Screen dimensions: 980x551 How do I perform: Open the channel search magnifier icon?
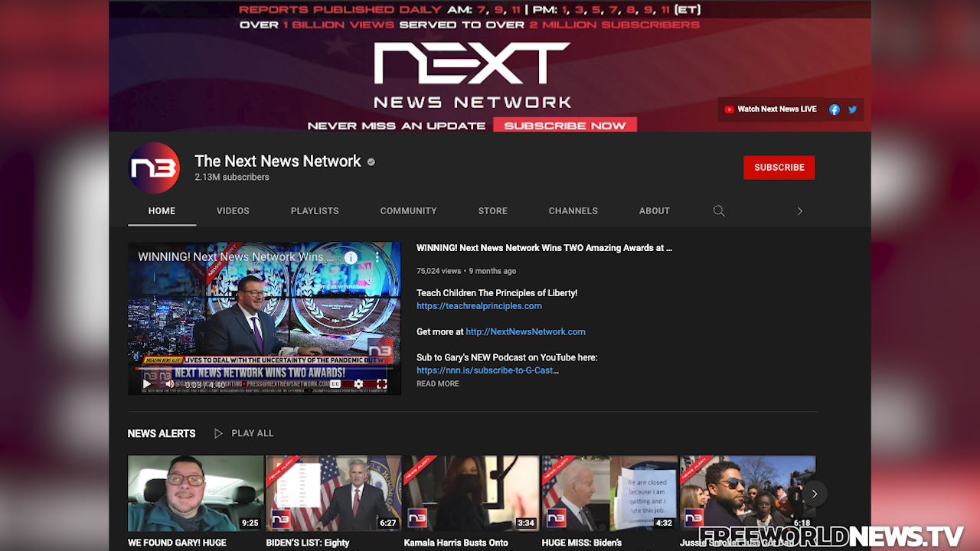point(719,211)
